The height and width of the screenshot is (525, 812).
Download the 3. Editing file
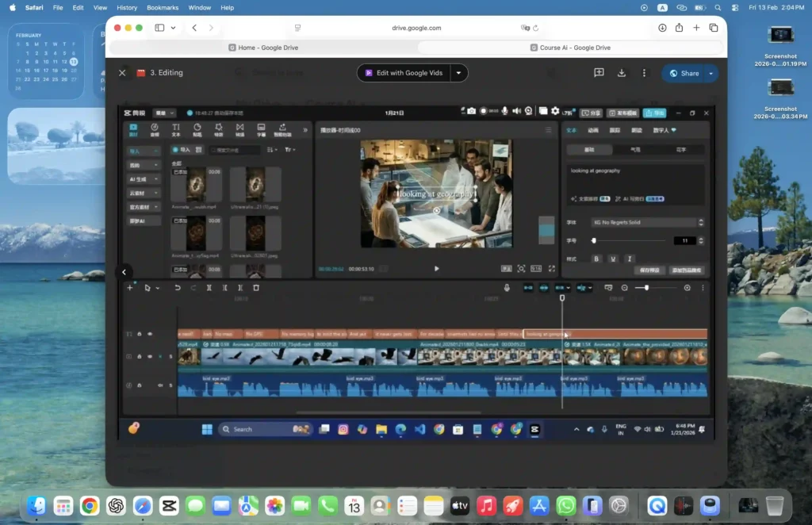622,73
